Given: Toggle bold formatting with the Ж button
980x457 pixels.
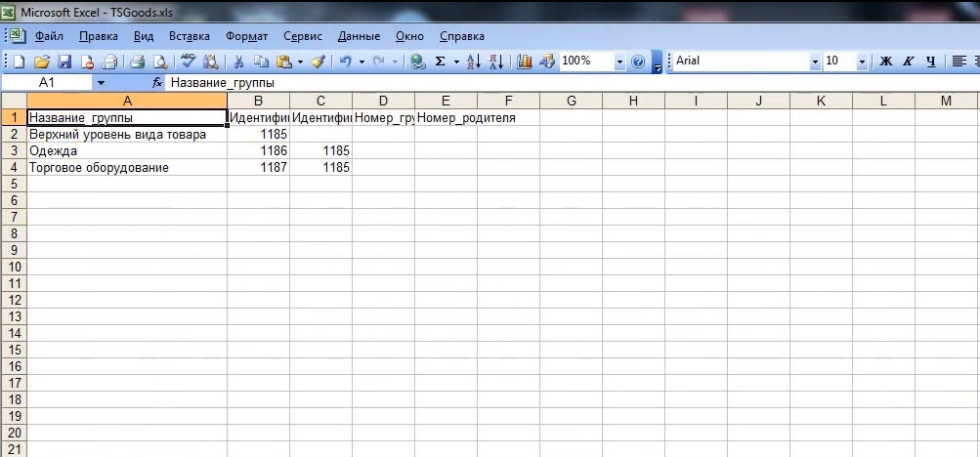Looking at the screenshot, I should (x=886, y=62).
